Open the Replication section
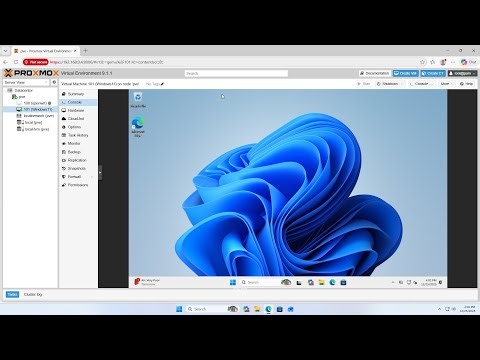This screenshot has height=360, width=480. click(78, 160)
